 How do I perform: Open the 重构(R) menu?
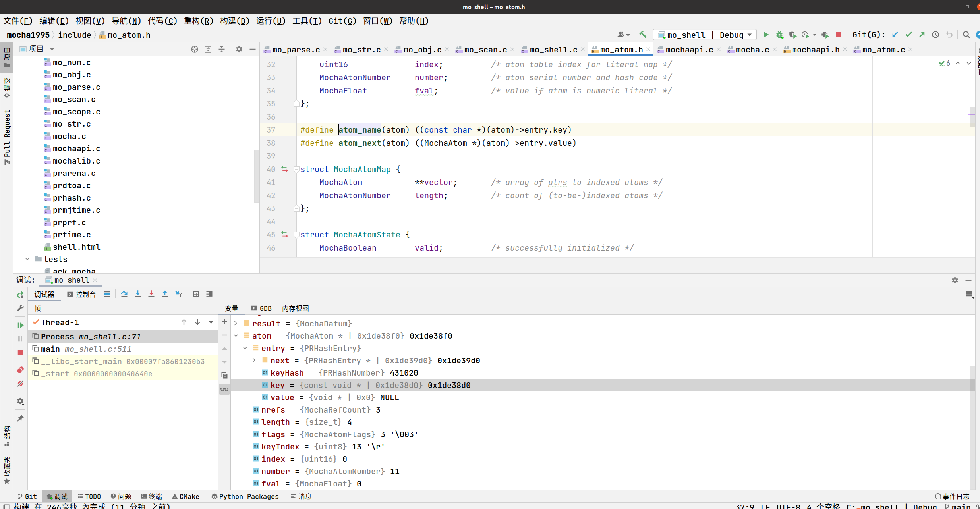point(199,21)
